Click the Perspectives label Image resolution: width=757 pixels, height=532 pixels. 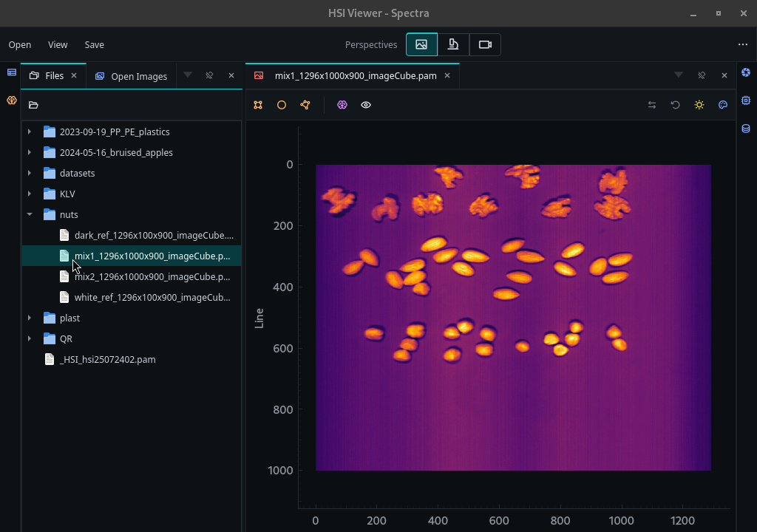371,44
